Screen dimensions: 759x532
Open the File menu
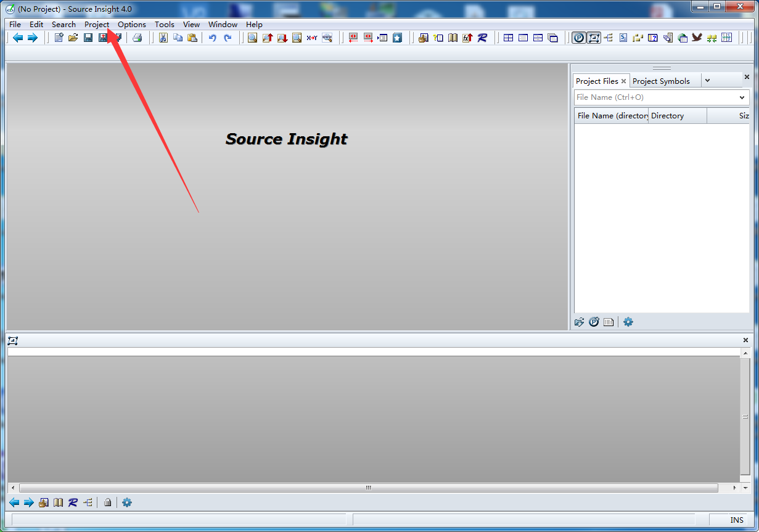point(15,25)
